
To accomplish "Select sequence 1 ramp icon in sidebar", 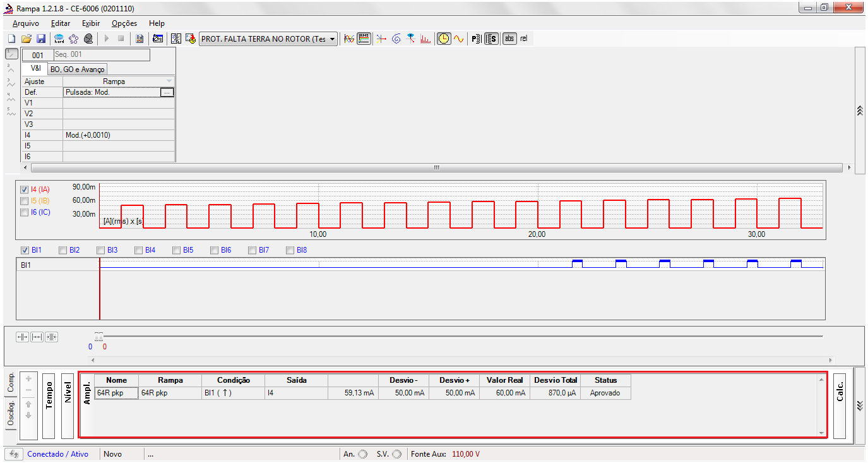I will click(x=11, y=54).
